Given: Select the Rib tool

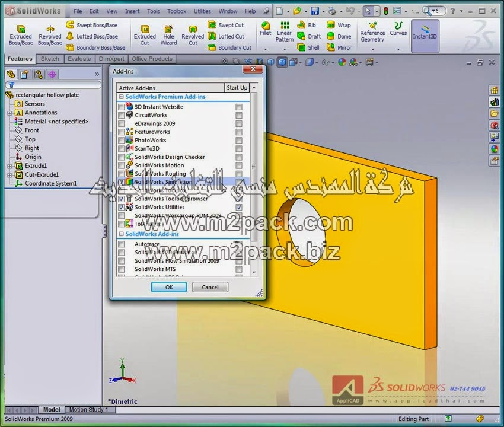Looking at the screenshot, I should 307,25.
